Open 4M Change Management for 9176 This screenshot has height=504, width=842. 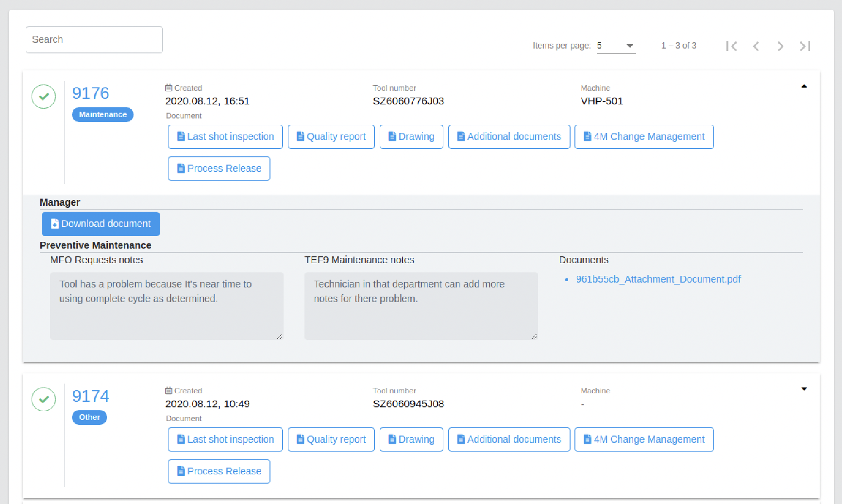pos(644,137)
